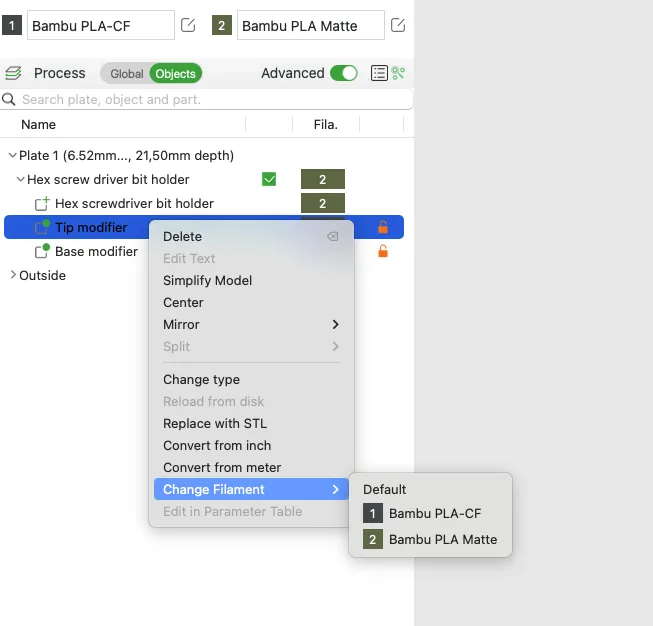Click the Process label
The image size is (653, 626).
(x=60, y=73)
